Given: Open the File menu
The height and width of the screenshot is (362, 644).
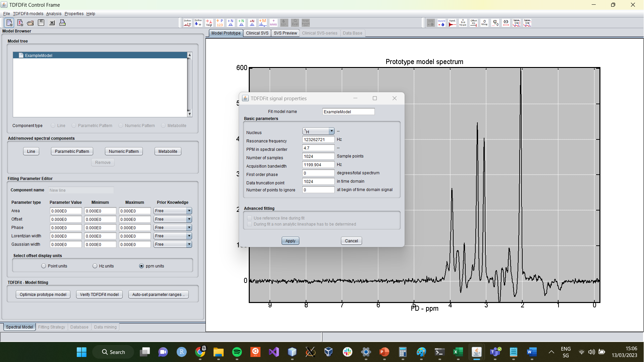Looking at the screenshot, I should click(x=6, y=14).
